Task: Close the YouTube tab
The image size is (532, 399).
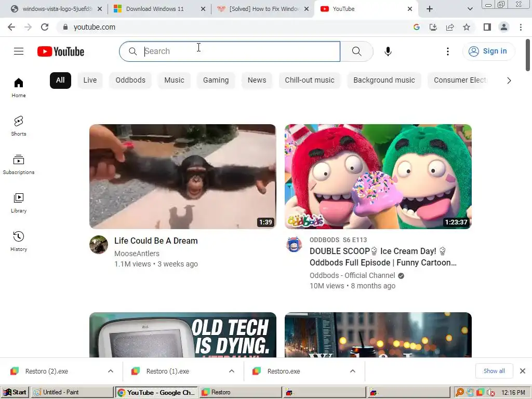Action: point(410,9)
